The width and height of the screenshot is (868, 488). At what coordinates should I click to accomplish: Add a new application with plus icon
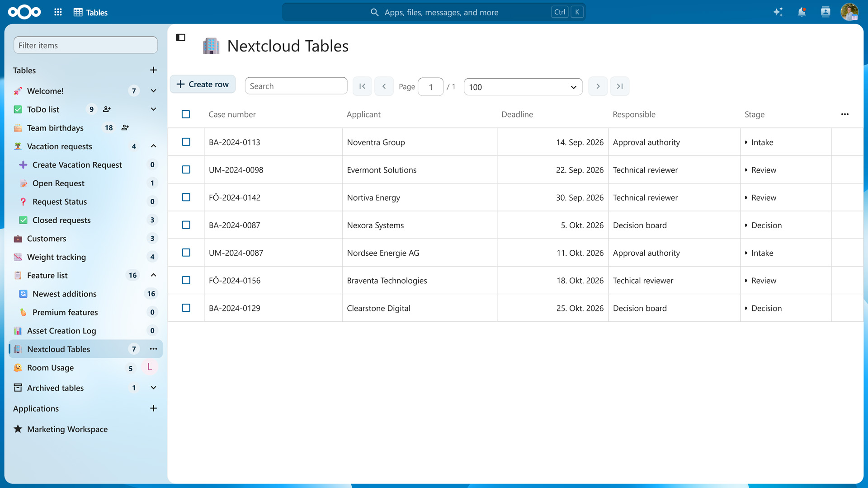(x=154, y=408)
